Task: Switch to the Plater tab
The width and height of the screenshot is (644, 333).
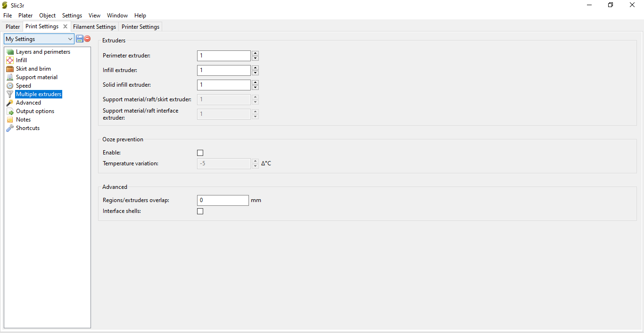Action: (x=13, y=27)
